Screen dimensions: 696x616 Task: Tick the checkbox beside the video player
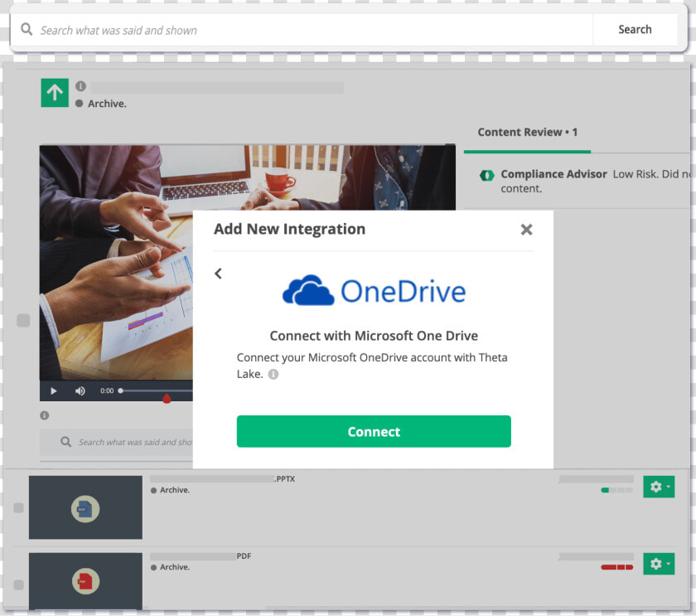pos(23,321)
